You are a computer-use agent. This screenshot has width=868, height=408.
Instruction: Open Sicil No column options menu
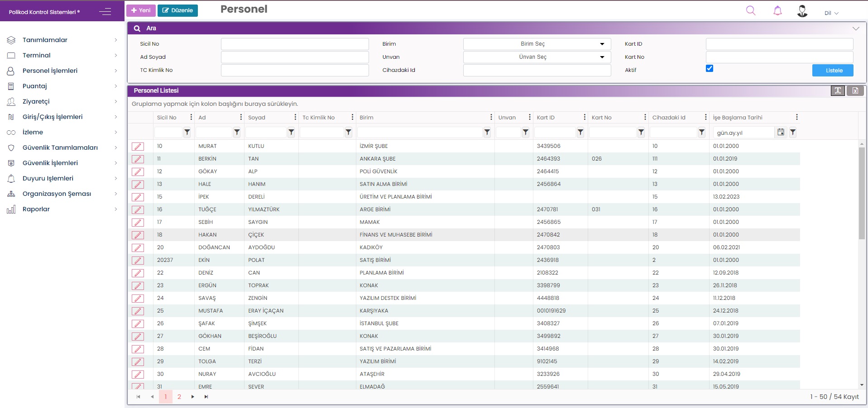point(191,117)
